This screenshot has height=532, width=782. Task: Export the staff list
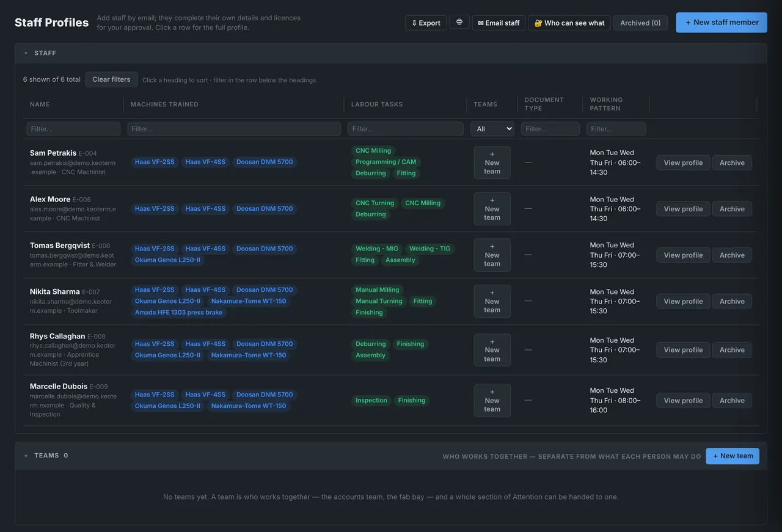click(x=426, y=23)
